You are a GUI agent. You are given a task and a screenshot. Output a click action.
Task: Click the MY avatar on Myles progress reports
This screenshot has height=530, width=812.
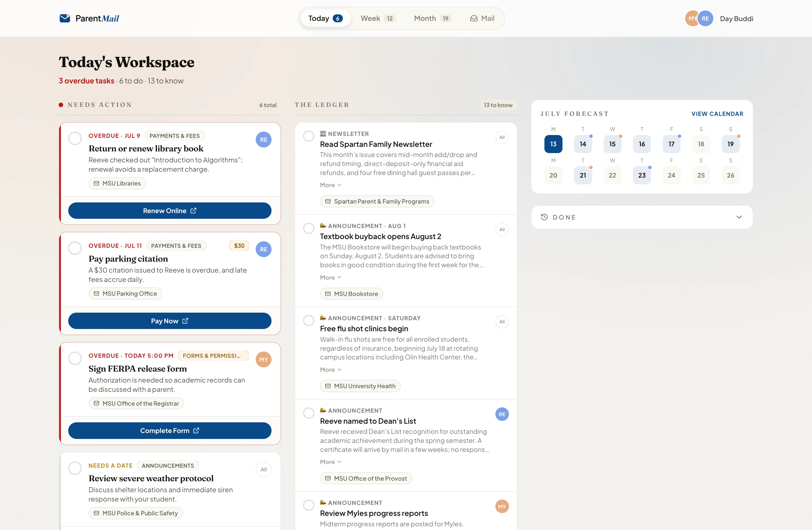pyautogui.click(x=502, y=507)
